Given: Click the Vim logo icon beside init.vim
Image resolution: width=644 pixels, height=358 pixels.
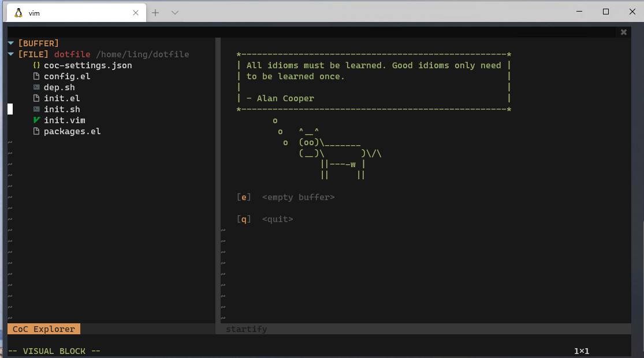Looking at the screenshot, I should 36,120.
